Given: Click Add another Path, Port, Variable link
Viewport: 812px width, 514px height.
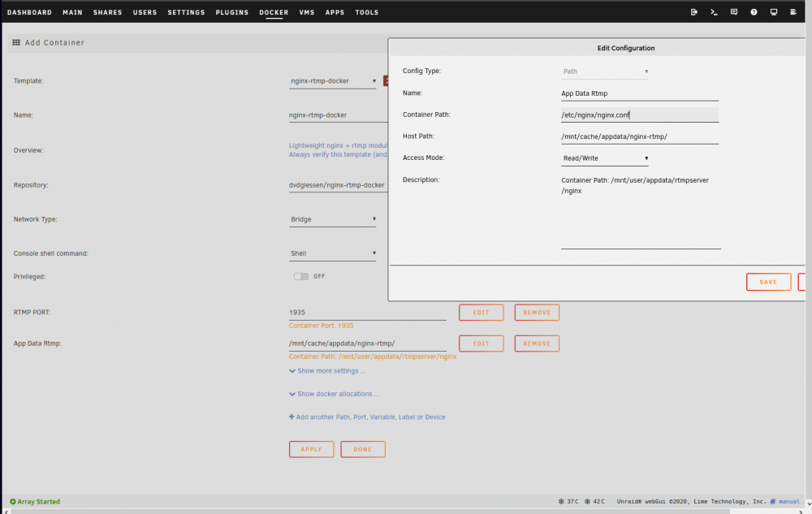Looking at the screenshot, I should 367,417.
